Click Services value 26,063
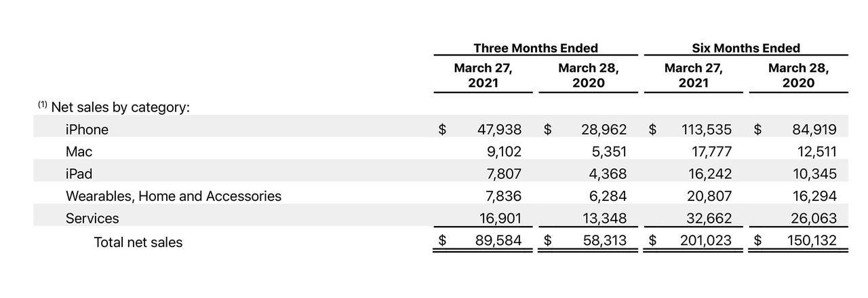The height and width of the screenshot is (298, 868). 814,219
